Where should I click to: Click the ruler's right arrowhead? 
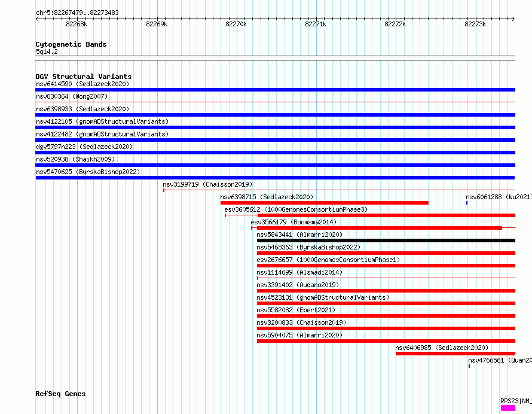tap(513, 19)
